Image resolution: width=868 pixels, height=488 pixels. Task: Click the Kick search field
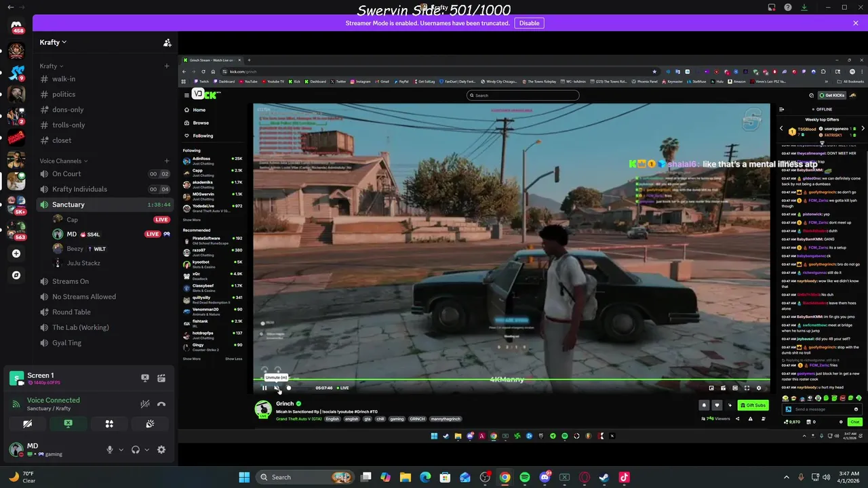523,96
